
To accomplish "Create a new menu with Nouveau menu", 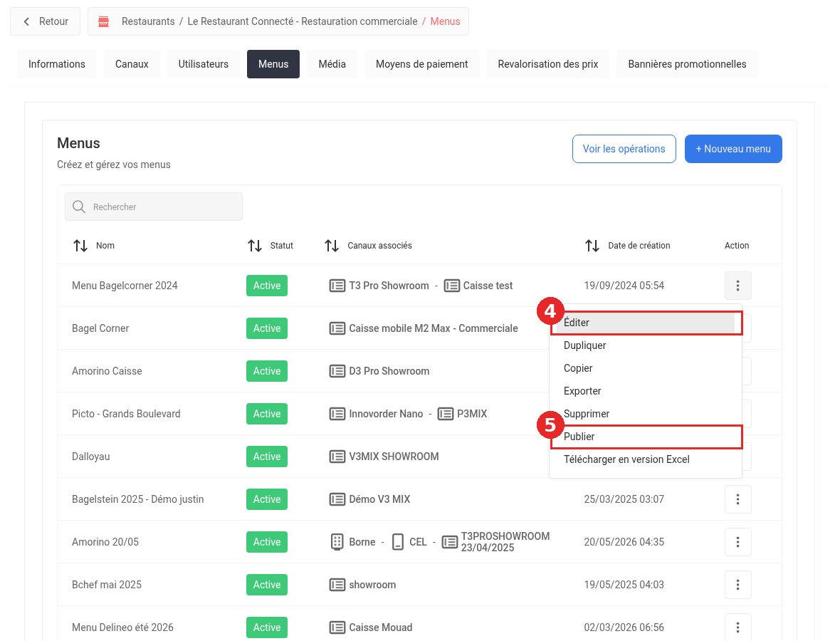I will tap(733, 149).
